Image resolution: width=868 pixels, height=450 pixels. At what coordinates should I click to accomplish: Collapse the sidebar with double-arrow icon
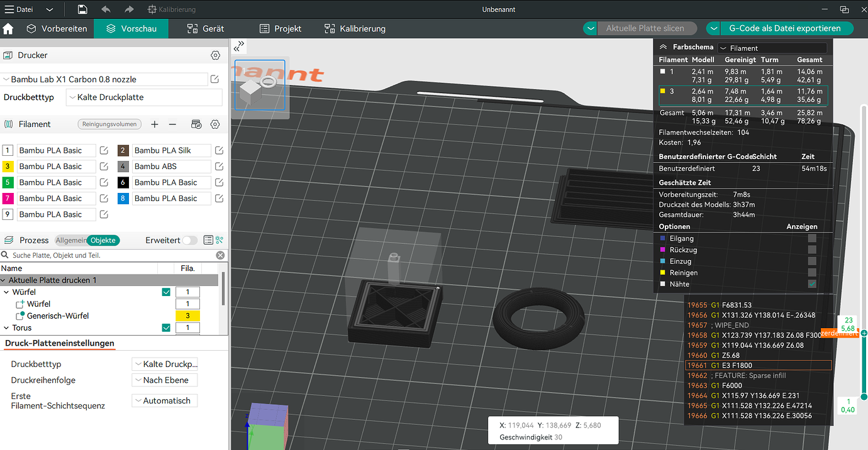click(x=238, y=46)
